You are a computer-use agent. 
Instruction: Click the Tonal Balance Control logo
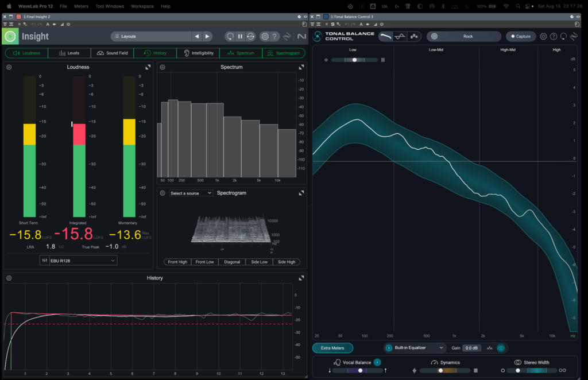[318, 36]
